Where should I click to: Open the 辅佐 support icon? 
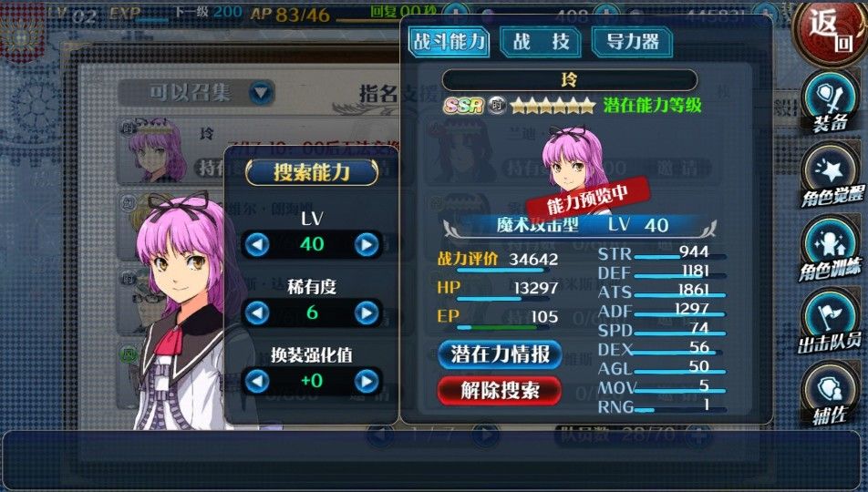831,394
